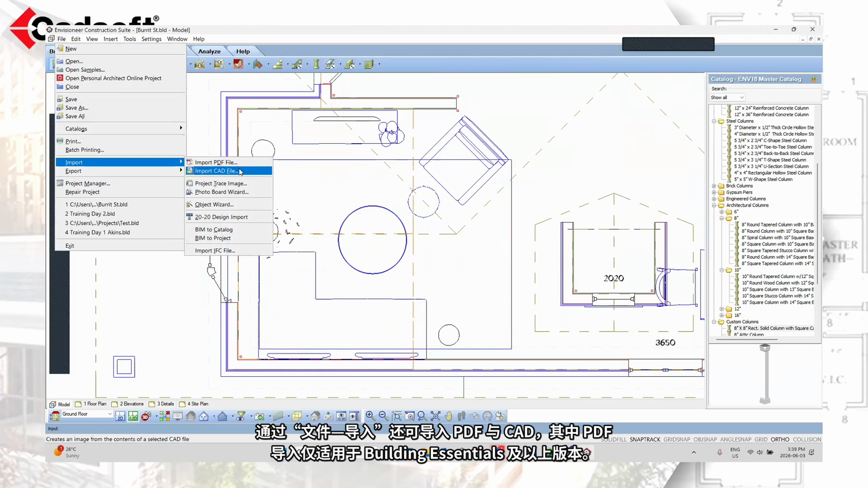Click the building locations icon beside Ground Floor
Image resolution: width=868 pixels, height=488 pixels.
pyautogui.click(x=55, y=416)
